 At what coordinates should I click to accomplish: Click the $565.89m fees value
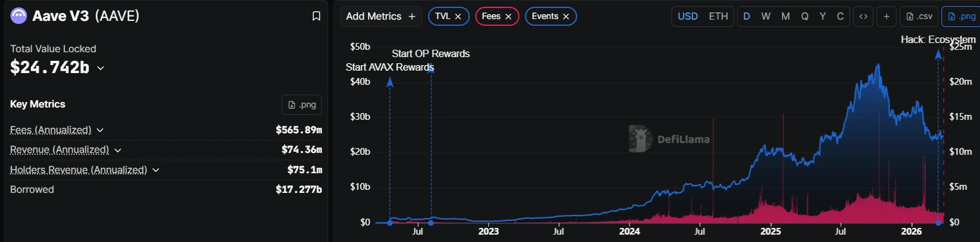coord(299,130)
